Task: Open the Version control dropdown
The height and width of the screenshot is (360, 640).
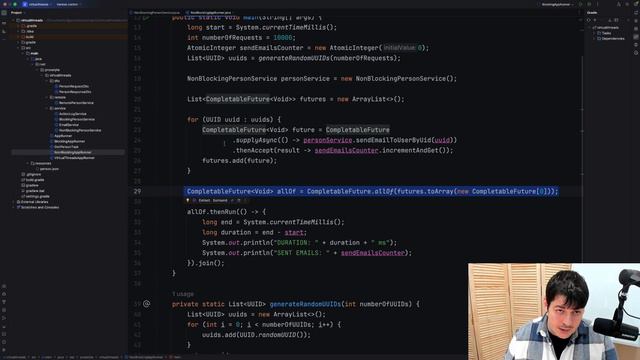Action: point(69,4)
